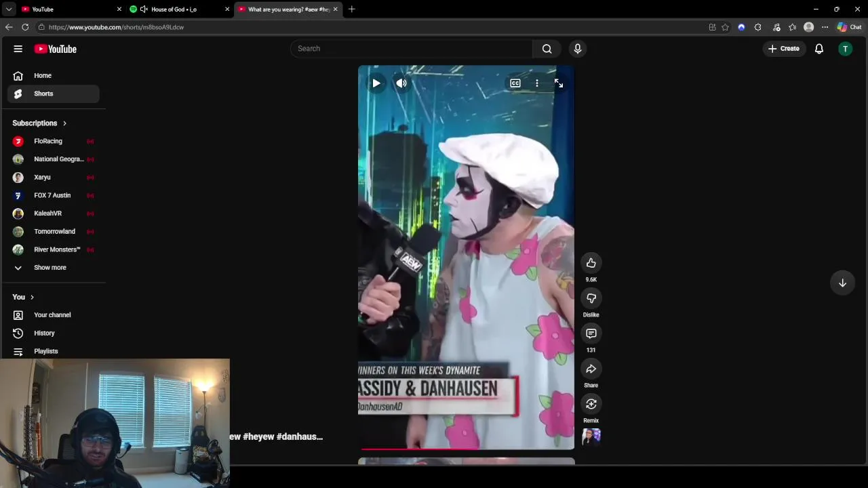
Task: Open the browser extensions puzzle icon
Action: pyautogui.click(x=757, y=27)
